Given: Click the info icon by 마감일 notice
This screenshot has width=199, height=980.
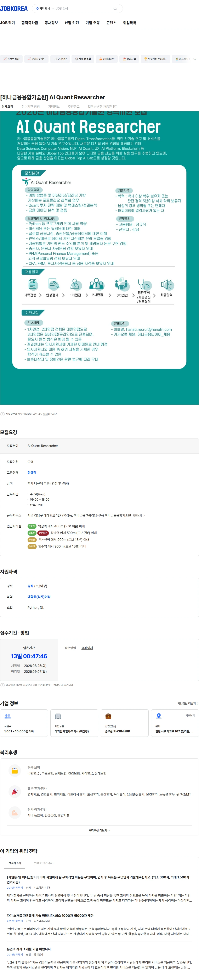Looking at the screenshot, I should pos(2,685).
